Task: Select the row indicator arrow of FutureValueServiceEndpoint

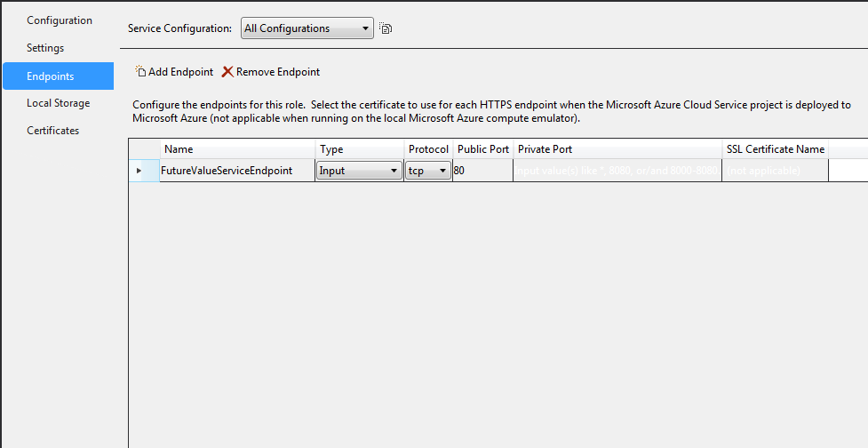Action: pos(139,171)
